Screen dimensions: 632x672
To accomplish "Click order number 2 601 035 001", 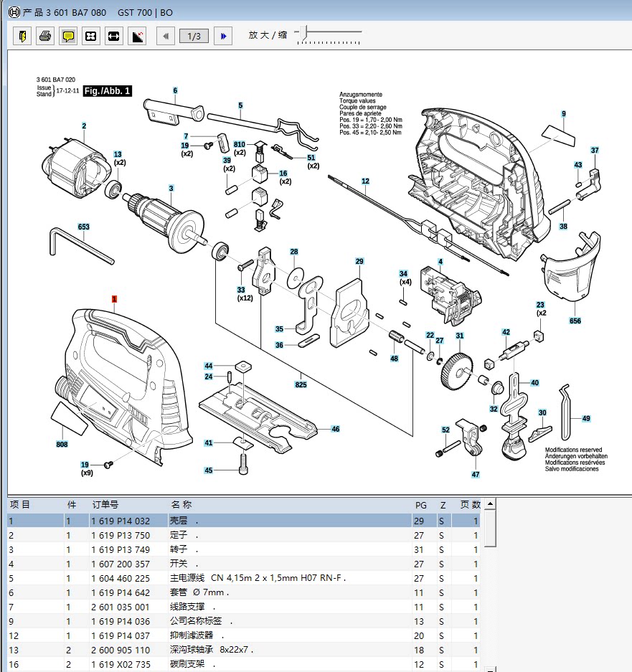I will pos(121,607).
